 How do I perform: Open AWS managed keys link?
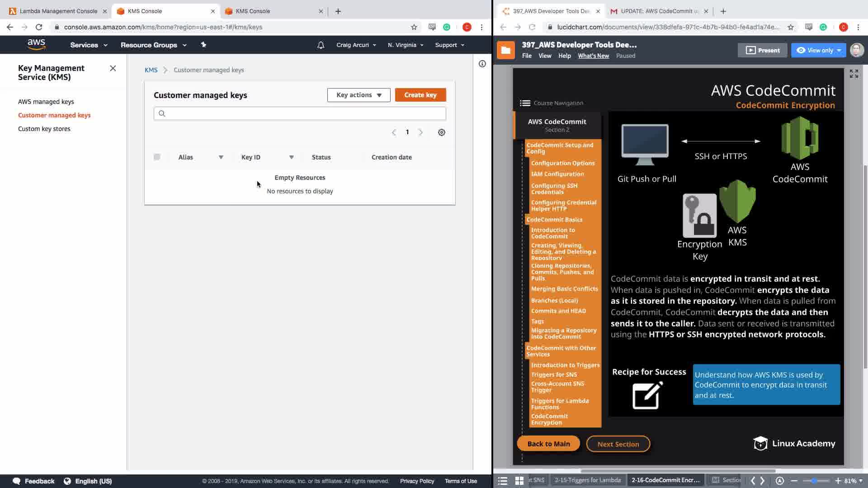coord(46,102)
